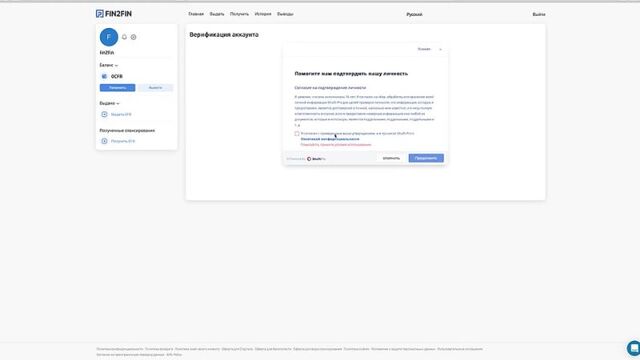
Task: Click the Выйти logout link
Action: (x=539, y=14)
